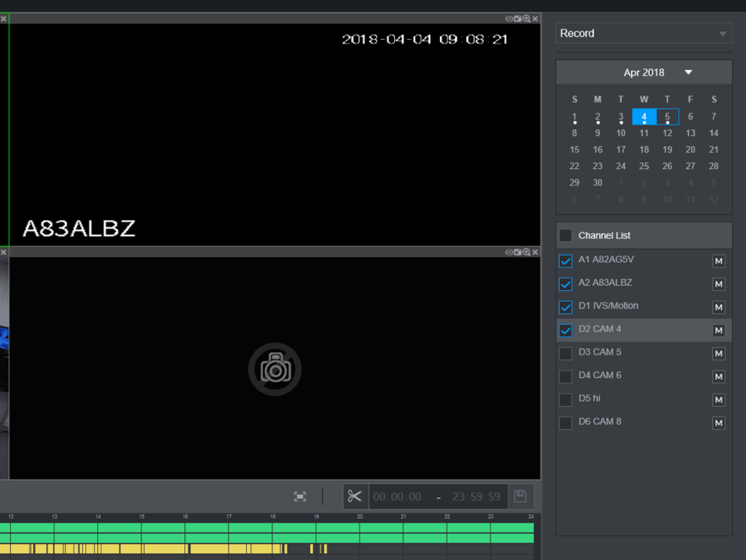Click the clip start time field 00:00:00
The image size is (746, 560).
398,497
